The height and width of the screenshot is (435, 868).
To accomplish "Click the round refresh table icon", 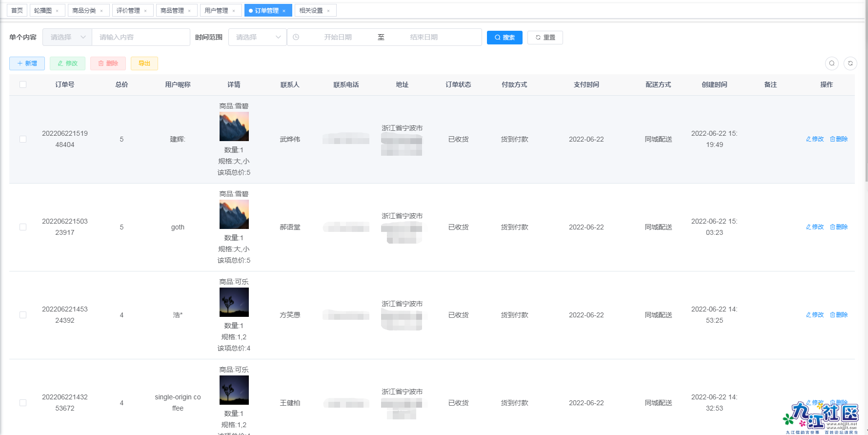I will 850,63.
